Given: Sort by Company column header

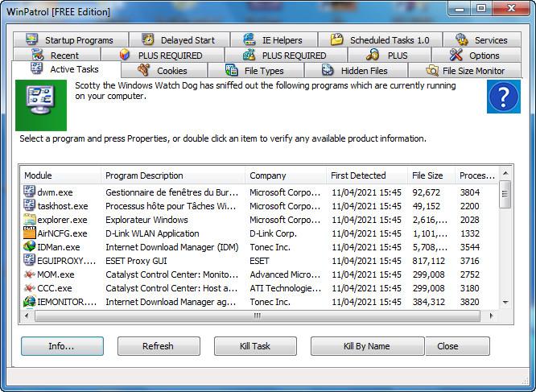Looking at the screenshot, I should 286,175.
